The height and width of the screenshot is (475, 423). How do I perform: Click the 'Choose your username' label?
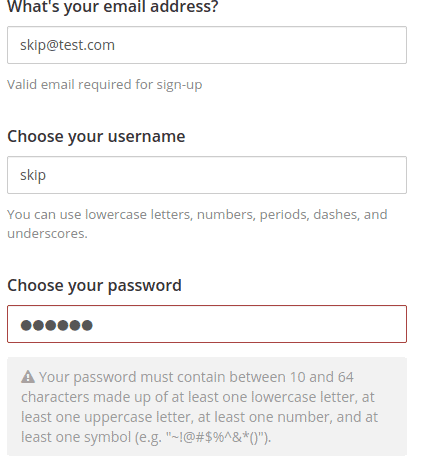[96, 136]
